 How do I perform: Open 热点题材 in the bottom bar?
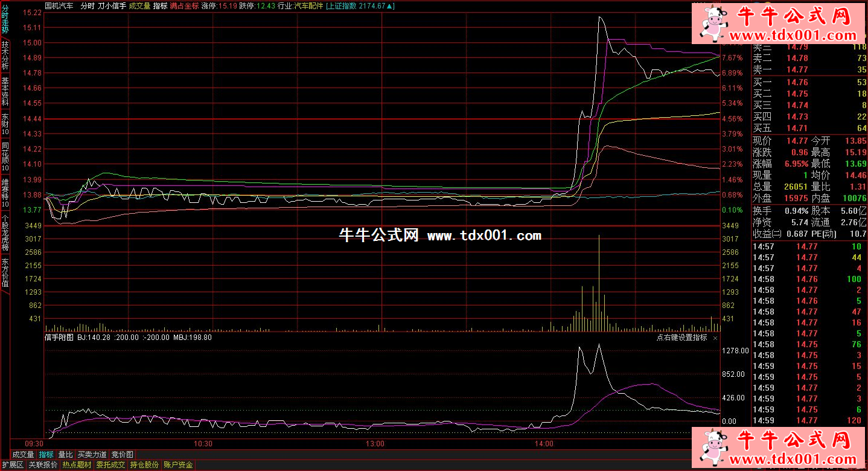coord(77,465)
